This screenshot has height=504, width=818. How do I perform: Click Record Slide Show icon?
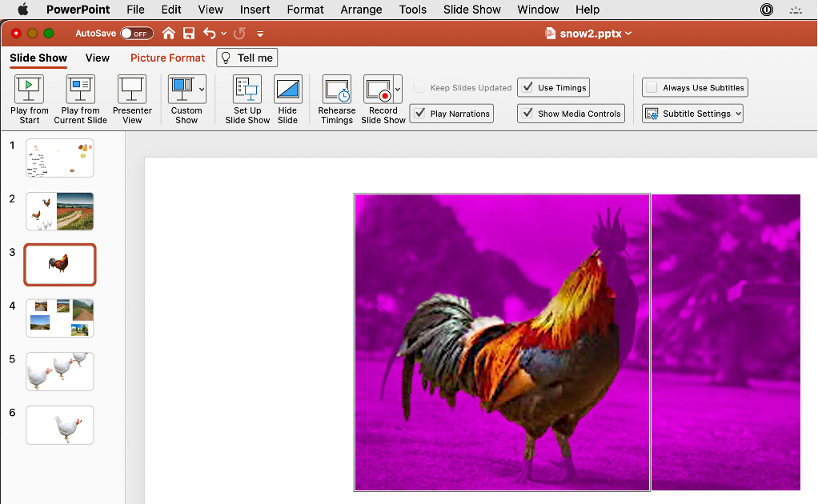coord(379,89)
